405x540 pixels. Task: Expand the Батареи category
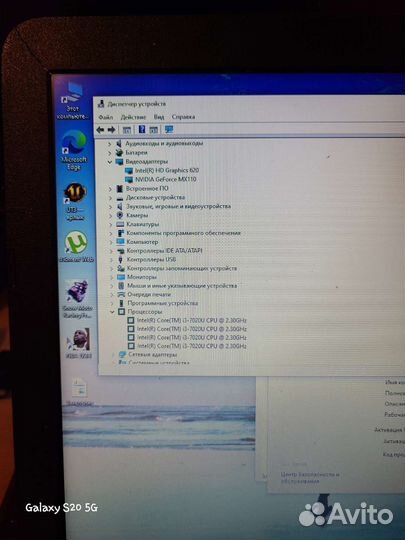[x=110, y=153]
